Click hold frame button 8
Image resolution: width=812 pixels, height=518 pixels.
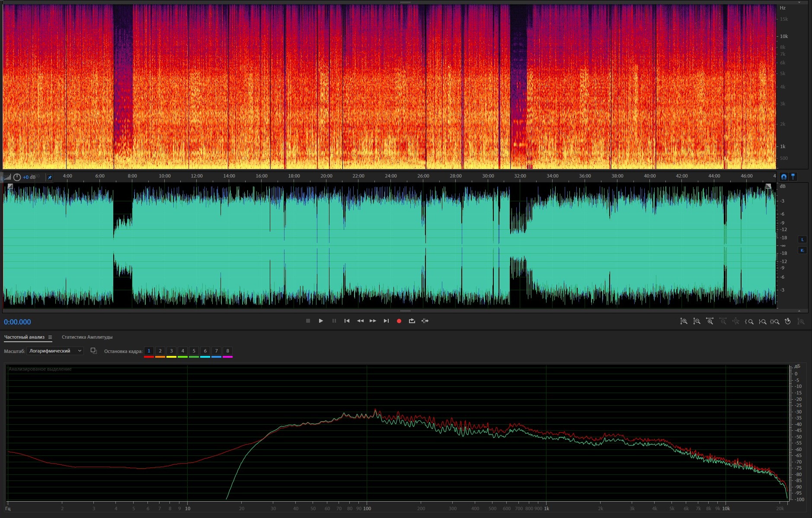(227, 351)
